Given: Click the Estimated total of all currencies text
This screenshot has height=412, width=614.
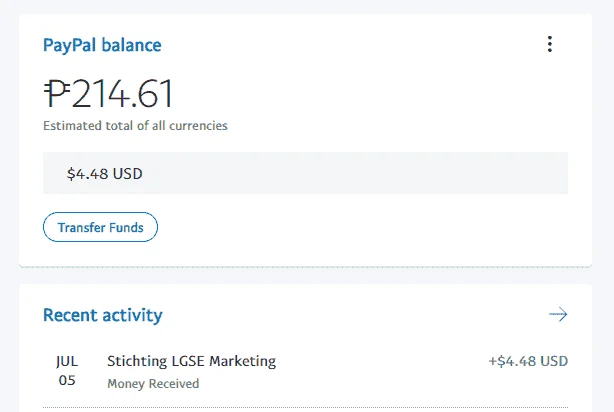Looking at the screenshot, I should tap(135, 126).
